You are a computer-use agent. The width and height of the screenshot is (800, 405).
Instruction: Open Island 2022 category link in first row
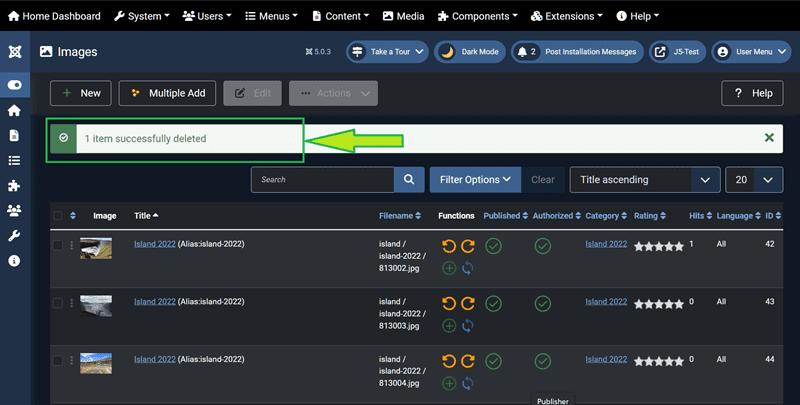coord(605,244)
